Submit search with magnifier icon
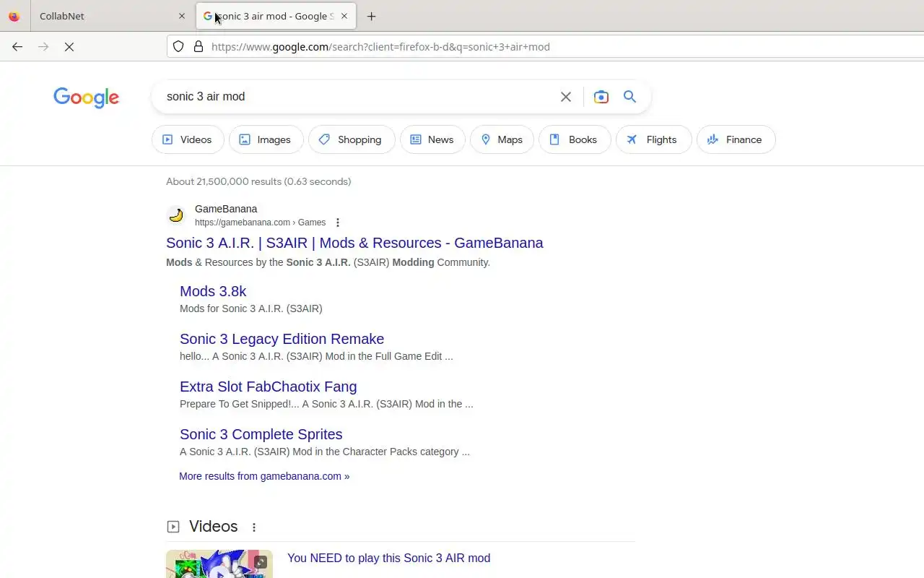This screenshot has height=578, width=924. click(x=629, y=96)
